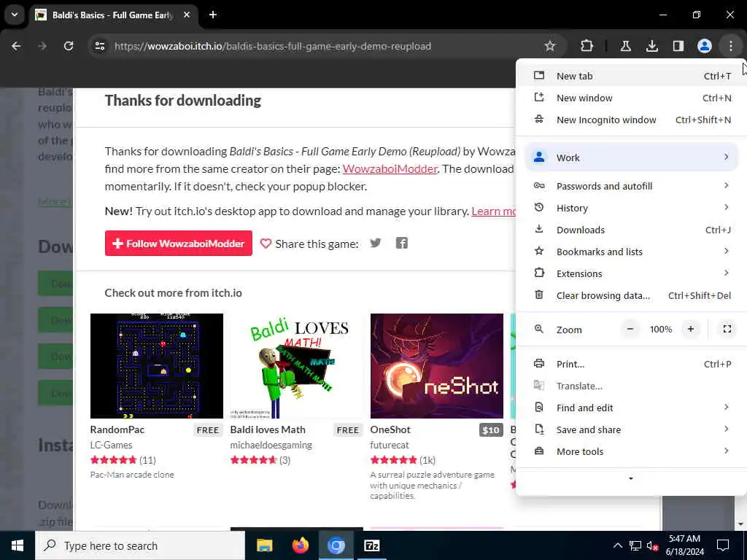Open Baldi loves Math thumbnail
This screenshot has height=560, width=747.
[x=296, y=366]
